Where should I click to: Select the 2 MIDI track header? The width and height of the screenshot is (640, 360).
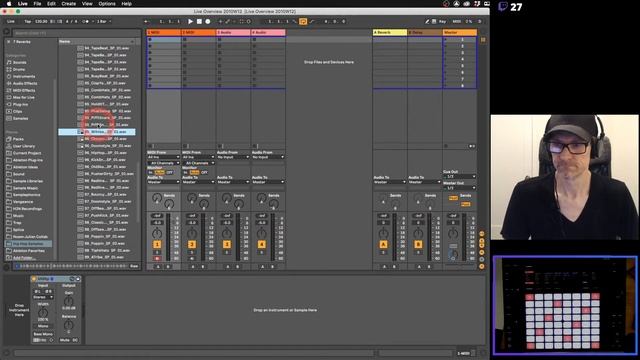pos(198,32)
